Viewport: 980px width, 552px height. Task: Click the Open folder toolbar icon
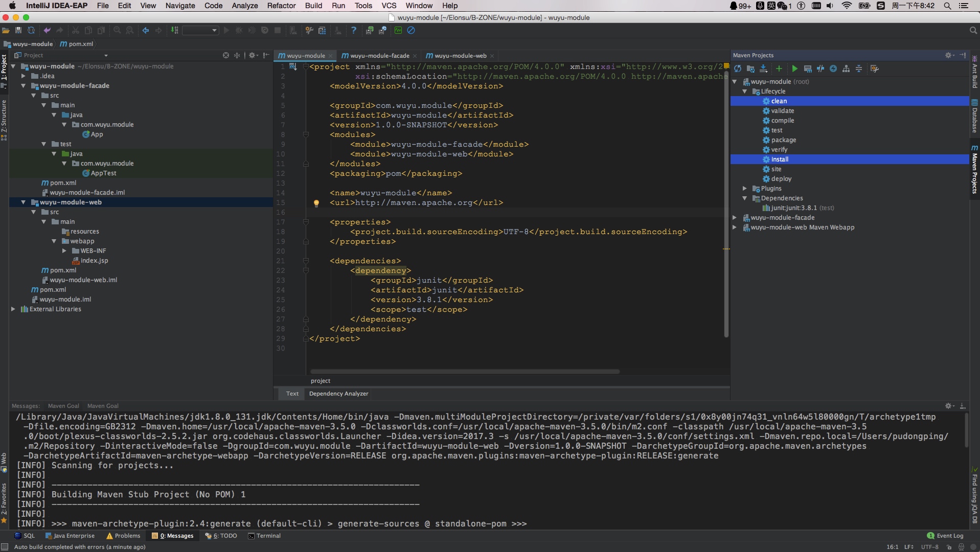click(x=6, y=31)
